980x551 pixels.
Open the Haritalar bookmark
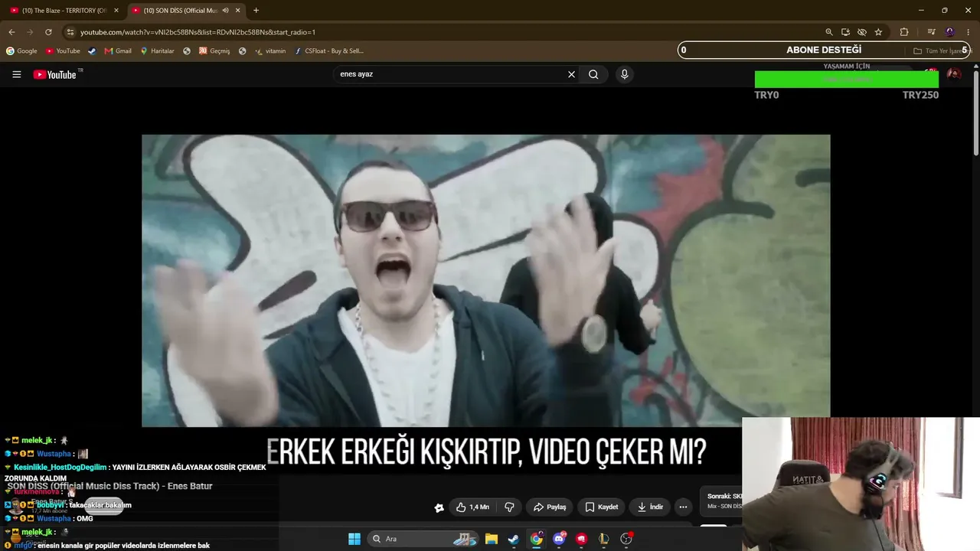(157, 51)
